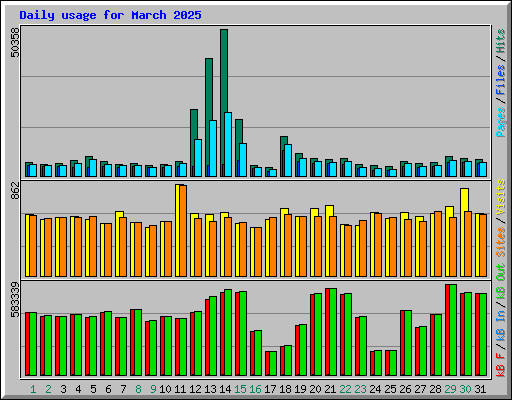Click day label 5 on the x-axis
This screenshot has width=512, height=400.
[93, 389]
